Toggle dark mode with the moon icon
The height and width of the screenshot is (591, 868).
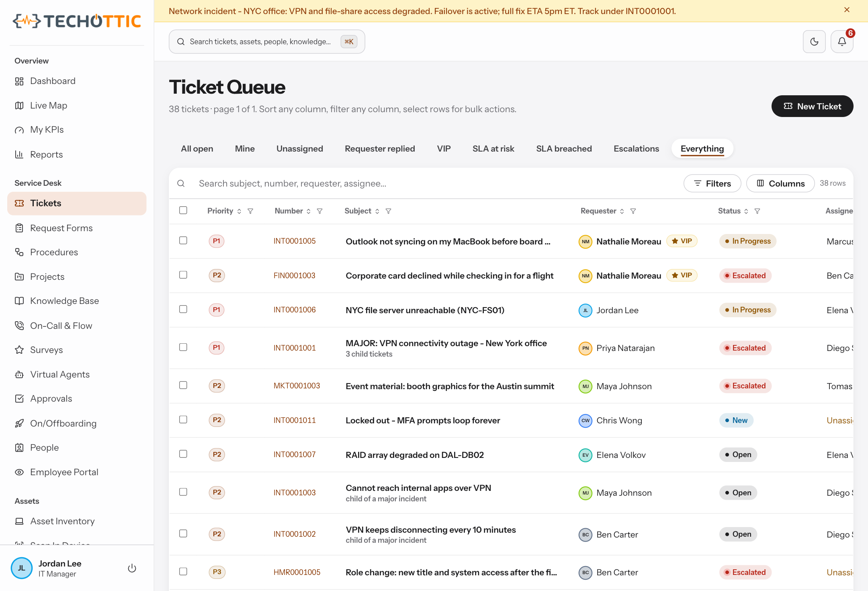(x=814, y=41)
